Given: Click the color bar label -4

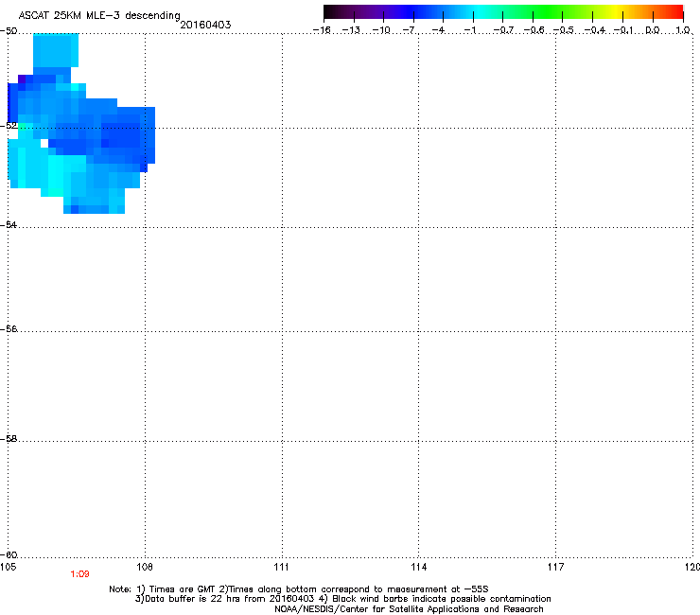Looking at the screenshot, I should [x=439, y=30].
